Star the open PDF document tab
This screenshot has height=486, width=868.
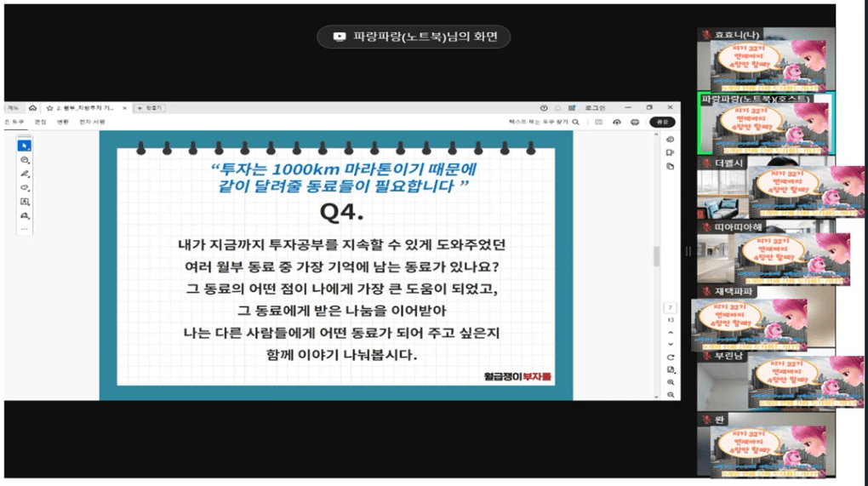[50, 108]
